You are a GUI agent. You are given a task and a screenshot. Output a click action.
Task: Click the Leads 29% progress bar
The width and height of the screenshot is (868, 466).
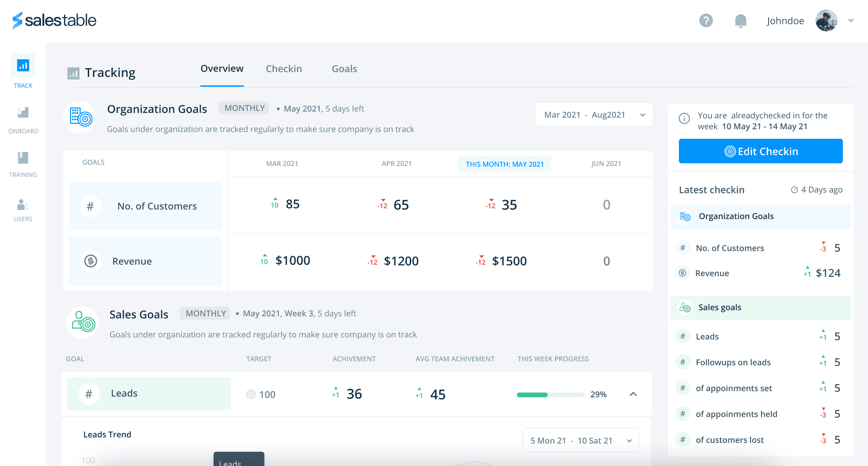550,395
